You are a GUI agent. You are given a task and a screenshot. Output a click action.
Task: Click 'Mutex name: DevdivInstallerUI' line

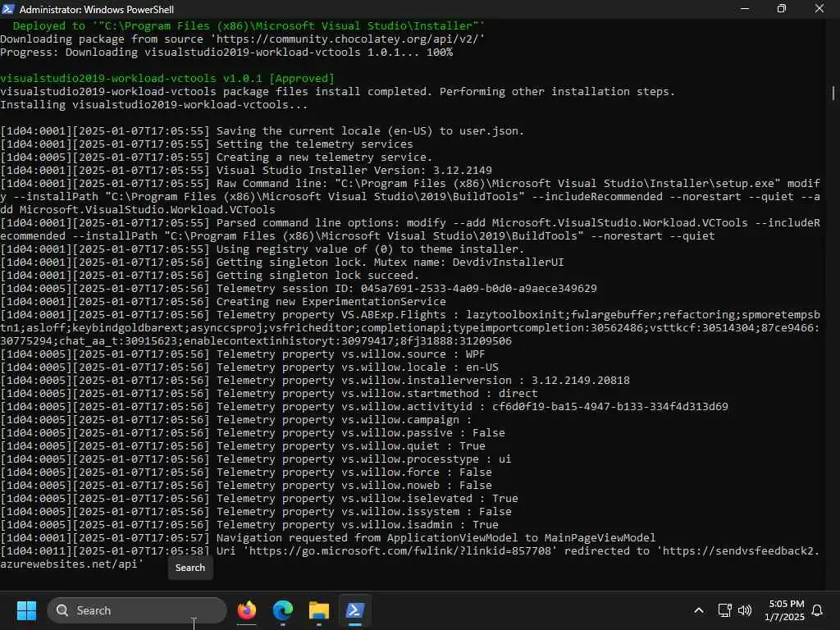(x=282, y=262)
